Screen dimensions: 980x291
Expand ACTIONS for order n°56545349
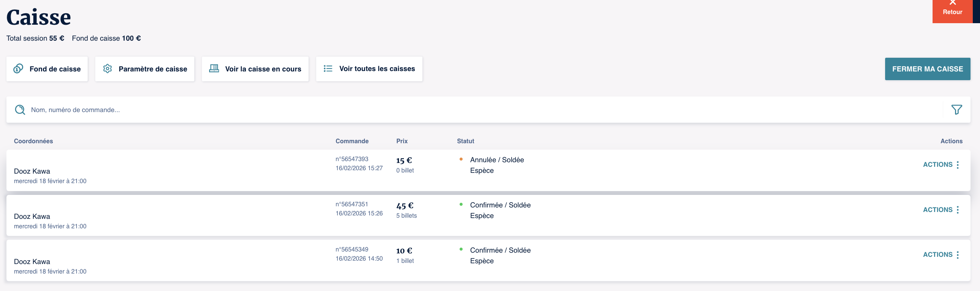[x=938, y=255]
